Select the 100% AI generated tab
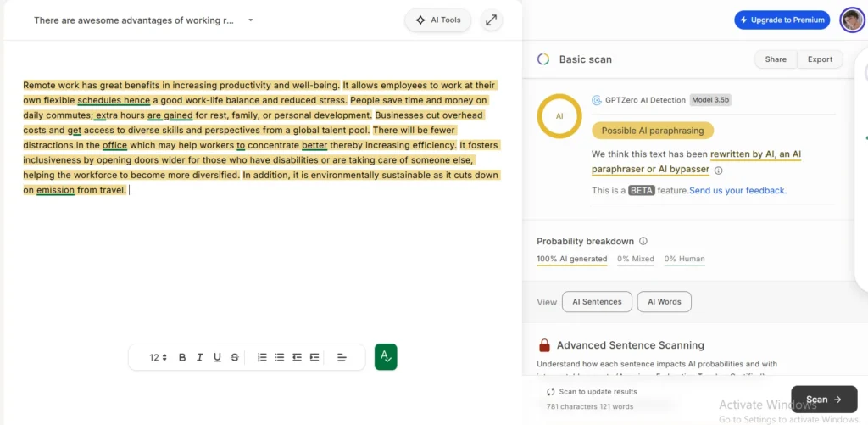The image size is (868, 425). click(x=572, y=259)
